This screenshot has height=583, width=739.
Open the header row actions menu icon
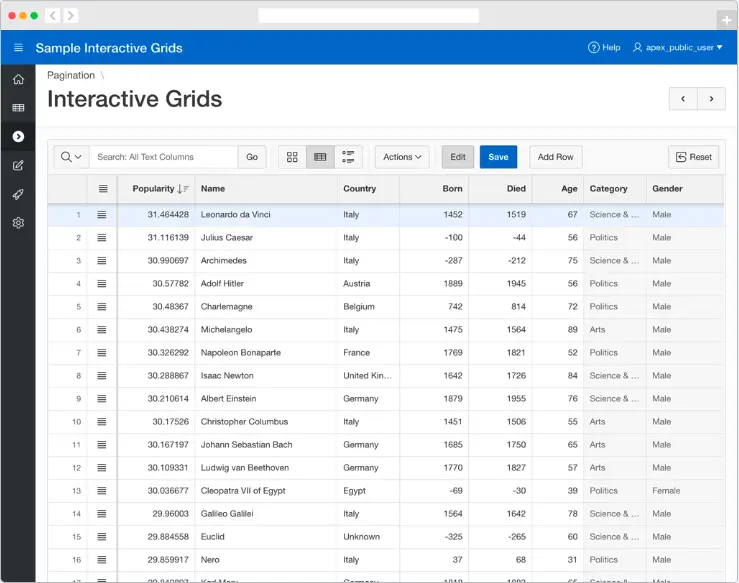tap(103, 189)
